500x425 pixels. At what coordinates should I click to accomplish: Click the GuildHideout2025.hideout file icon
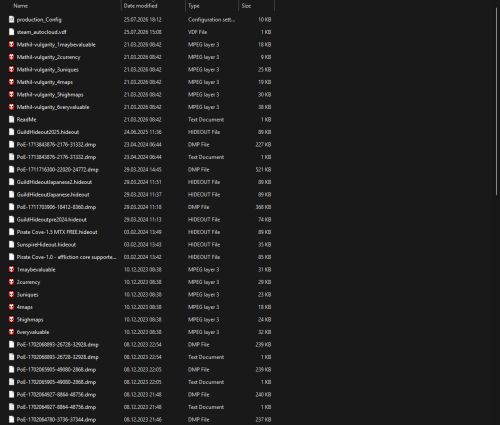tap(11, 132)
